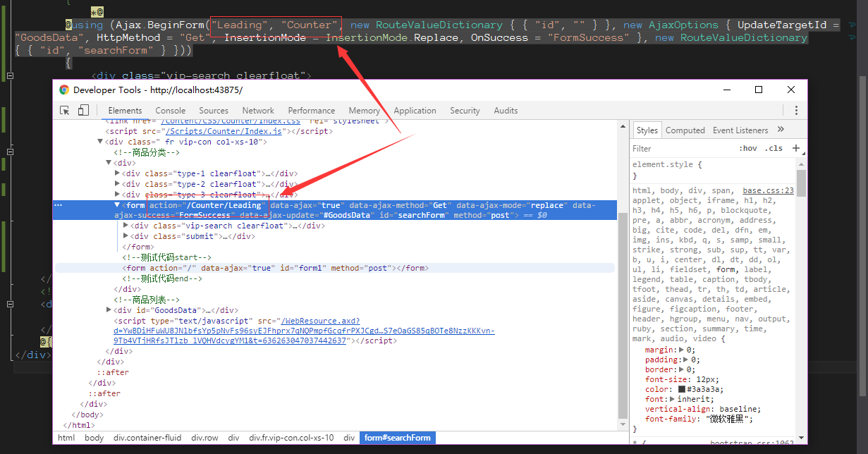Open the DevTools three-dot customize menu
The width and height of the screenshot is (868, 454).
point(796,110)
